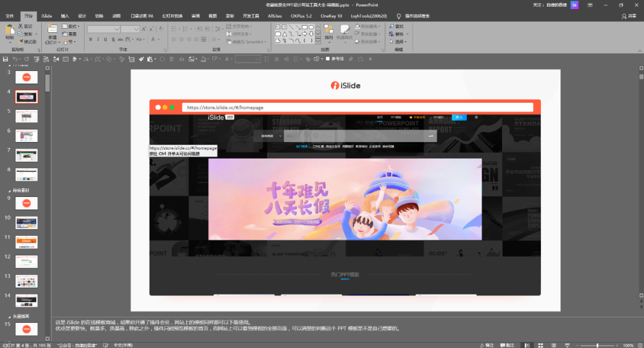644x348 pixels.
Task: Toggle text Shadow (S) formatting
Action: (113, 39)
